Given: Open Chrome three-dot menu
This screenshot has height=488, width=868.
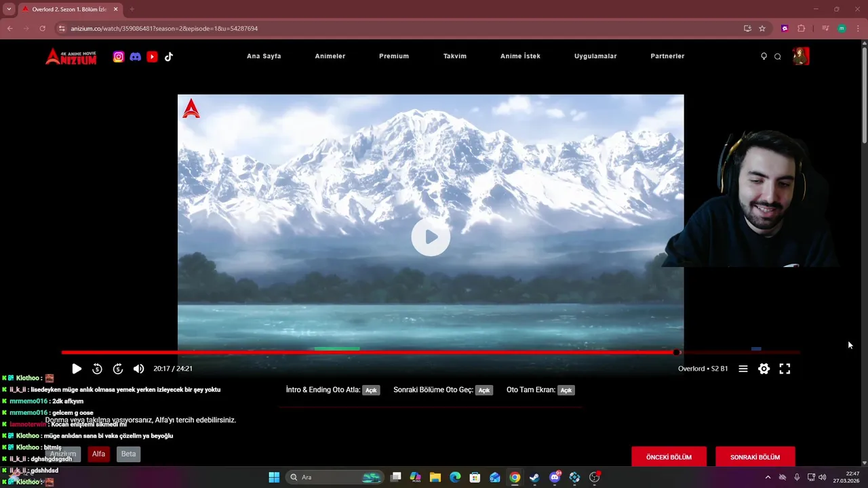Looking at the screenshot, I should pos(859,28).
